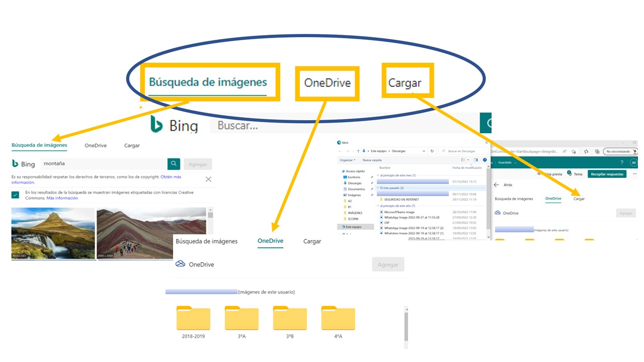Click the greyed Agregar button next to montaña search
The image size is (644, 362).
198,164
